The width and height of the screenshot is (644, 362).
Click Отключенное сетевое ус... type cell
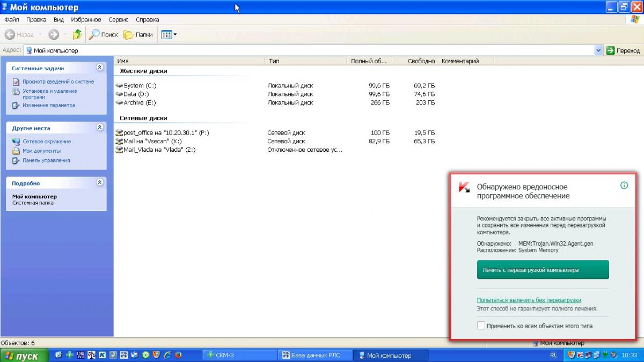(x=305, y=150)
